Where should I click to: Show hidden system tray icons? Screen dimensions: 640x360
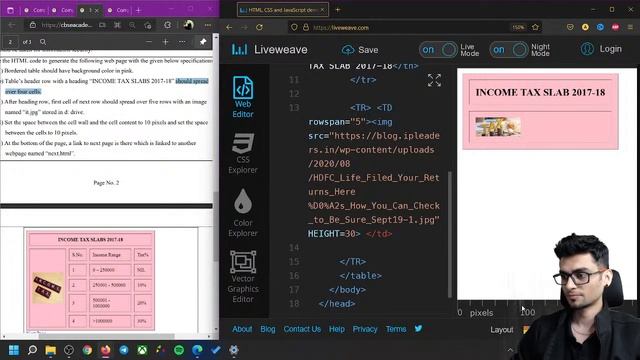(x=510, y=350)
